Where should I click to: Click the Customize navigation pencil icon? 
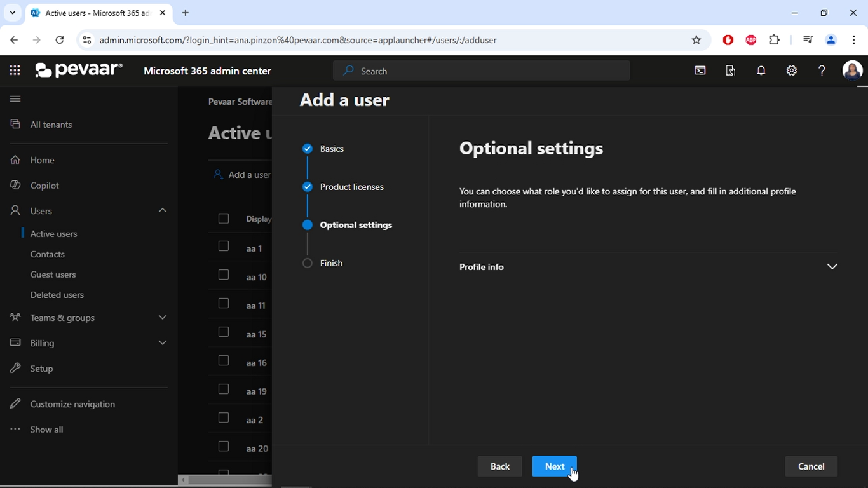coord(15,403)
